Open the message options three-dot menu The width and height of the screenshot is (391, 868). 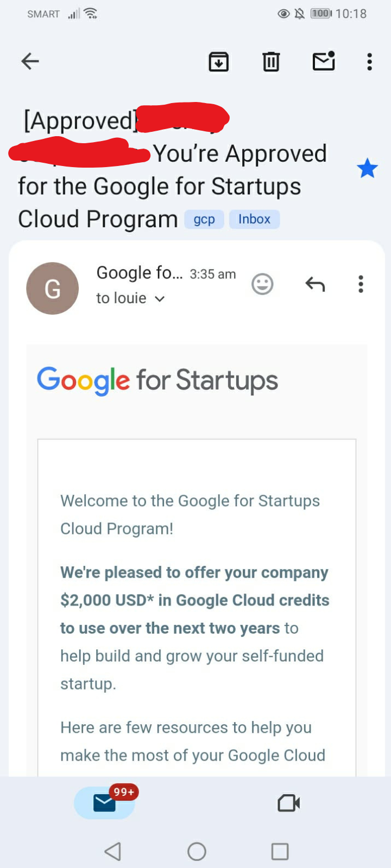(361, 284)
